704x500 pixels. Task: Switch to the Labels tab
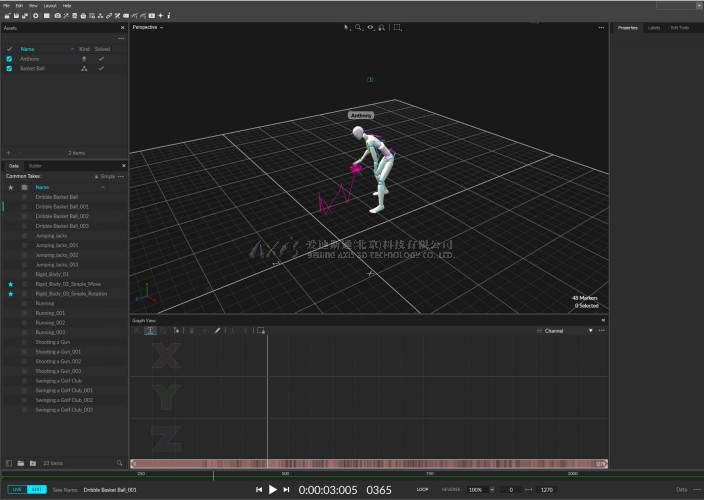654,27
